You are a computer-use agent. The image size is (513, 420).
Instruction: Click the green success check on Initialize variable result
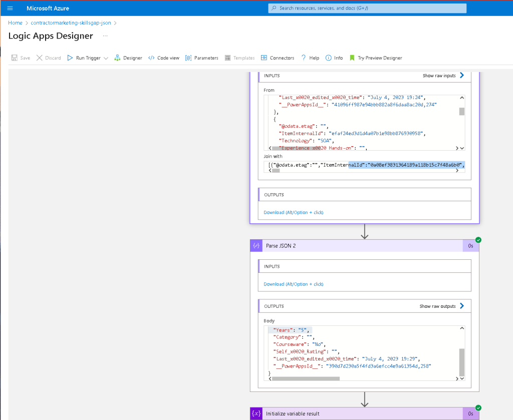[x=478, y=407]
